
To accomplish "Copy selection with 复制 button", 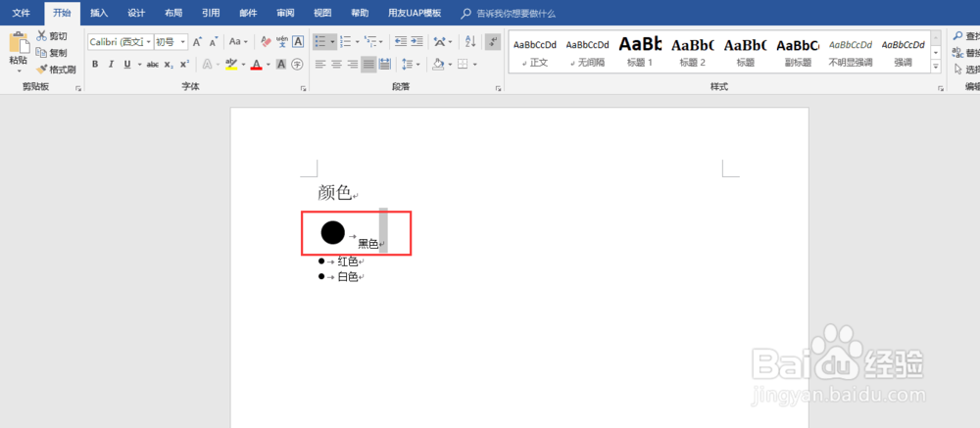I will pyautogui.click(x=52, y=53).
